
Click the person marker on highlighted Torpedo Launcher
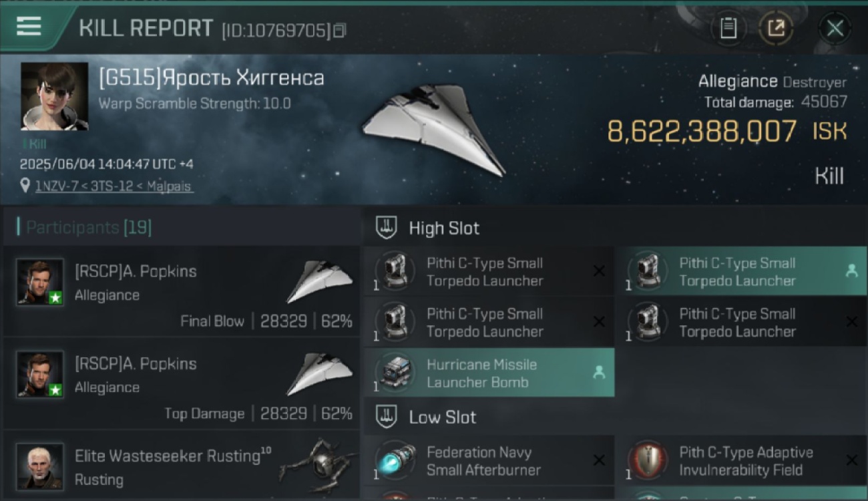click(851, 271)
